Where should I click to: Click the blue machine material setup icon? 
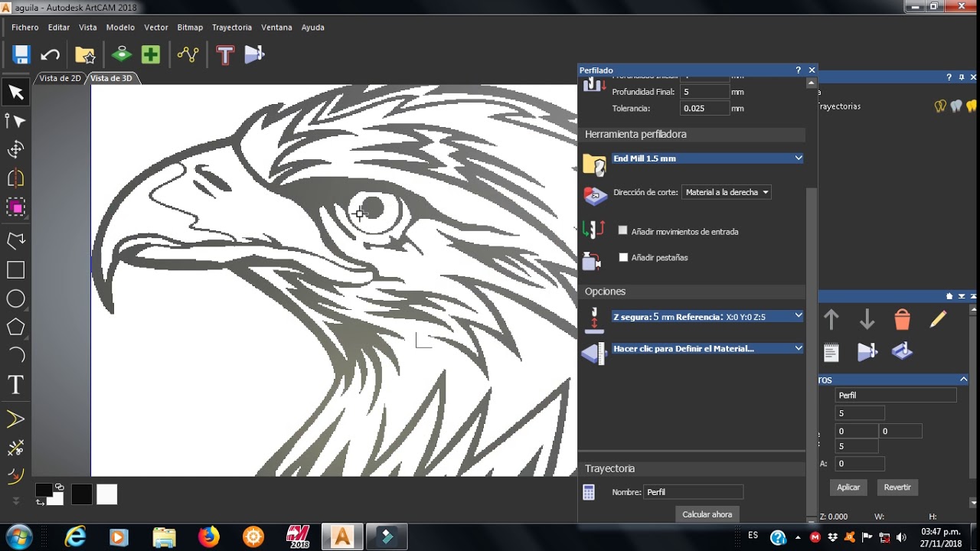903,352
